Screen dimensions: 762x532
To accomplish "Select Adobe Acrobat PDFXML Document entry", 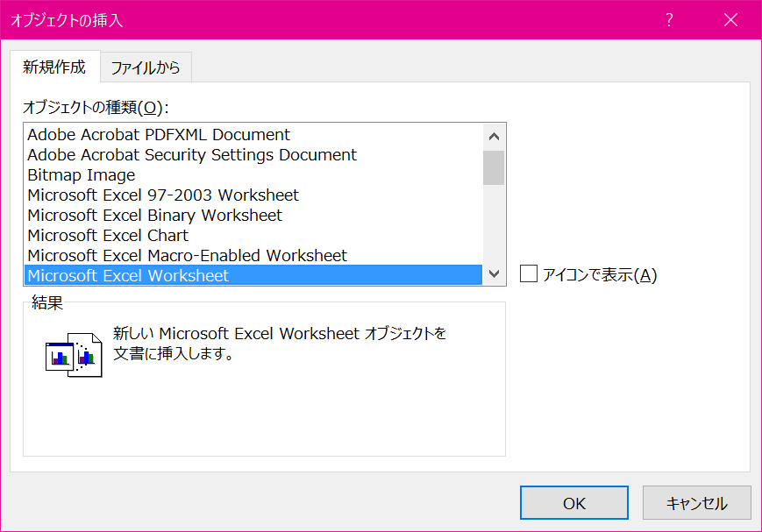I will tap(253, 135).
